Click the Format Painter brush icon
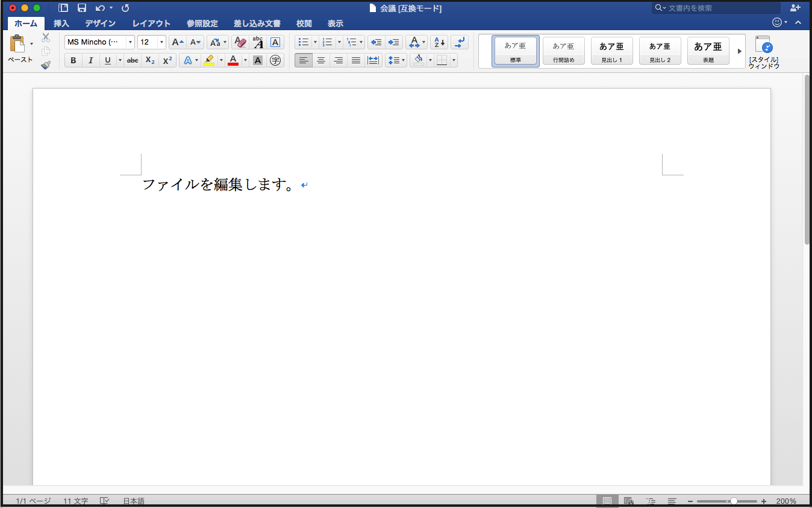This screenshot has width=812, height=508. 46,64
